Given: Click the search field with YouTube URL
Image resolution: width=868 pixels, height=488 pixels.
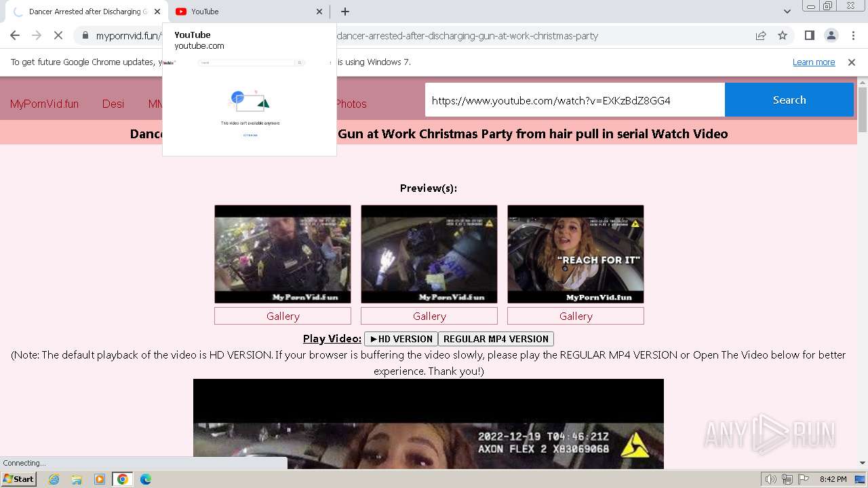Looking at the screenshot, I should point(575,100).
